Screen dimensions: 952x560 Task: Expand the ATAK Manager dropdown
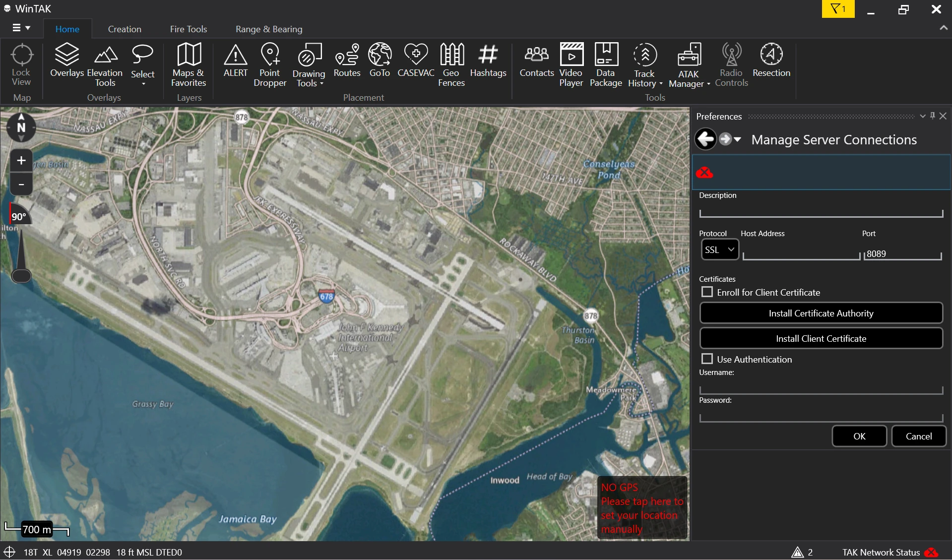(x=708, y=84)
